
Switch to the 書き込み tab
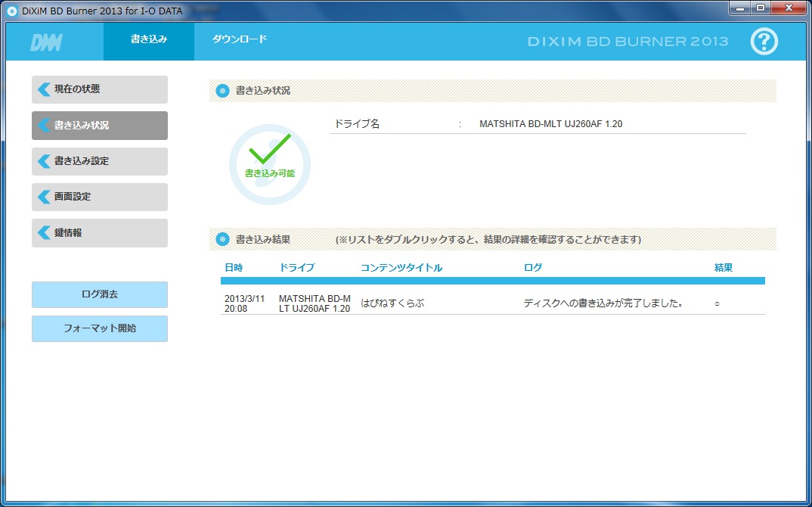click(x=149, y=40)
